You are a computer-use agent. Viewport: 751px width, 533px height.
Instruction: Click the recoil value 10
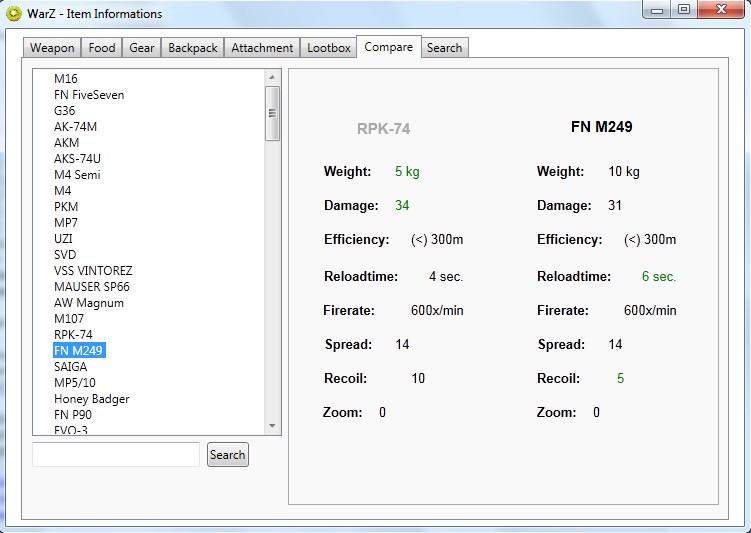[x=418, y=378]
